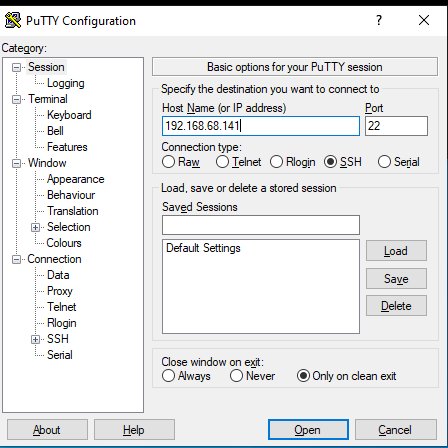Collapse the Terminal tree node
The width and height of the screenshot is (448, 448).
16,99
